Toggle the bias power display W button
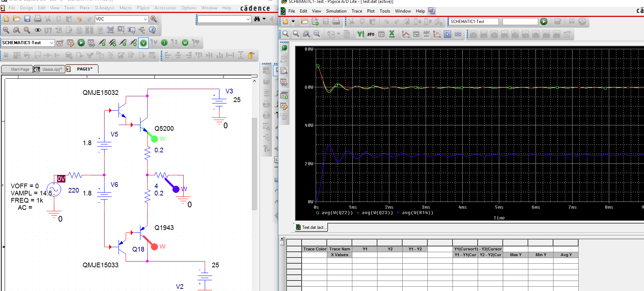 point(185,43)
